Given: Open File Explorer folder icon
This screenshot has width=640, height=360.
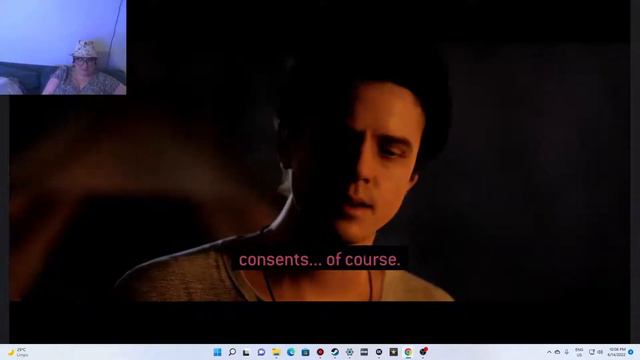Looking at the screenshot, I should click(x=276, y=352).
